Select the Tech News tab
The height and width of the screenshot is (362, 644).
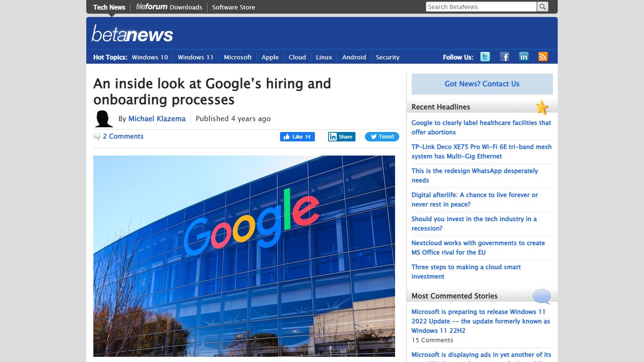point(109,7)
